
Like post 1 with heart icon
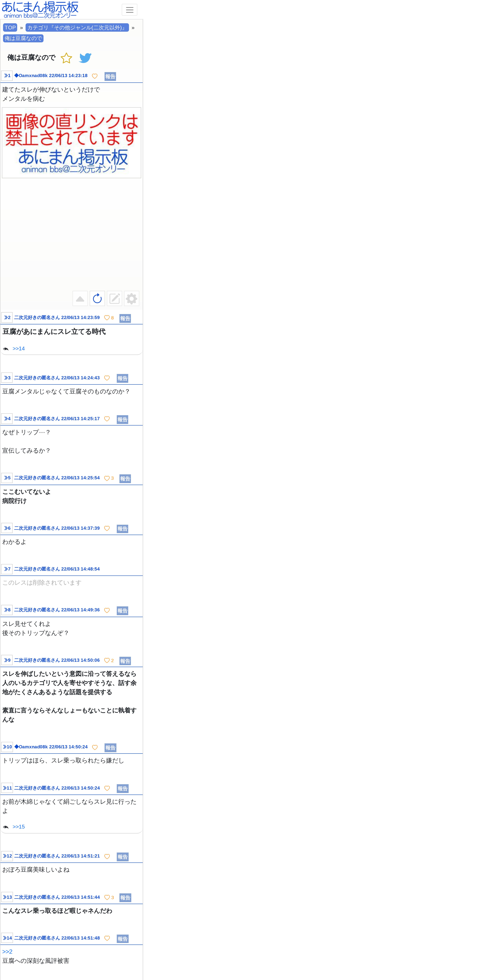click(95, 76)
